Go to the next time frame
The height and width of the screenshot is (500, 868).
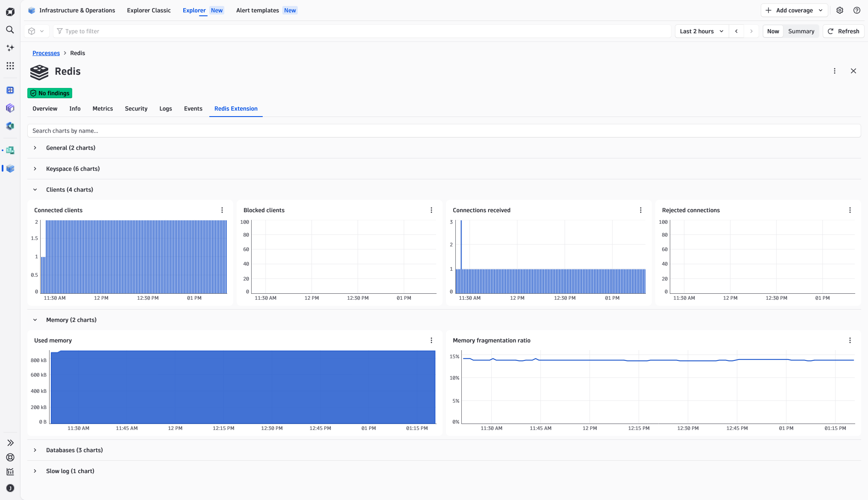(751, 31)
